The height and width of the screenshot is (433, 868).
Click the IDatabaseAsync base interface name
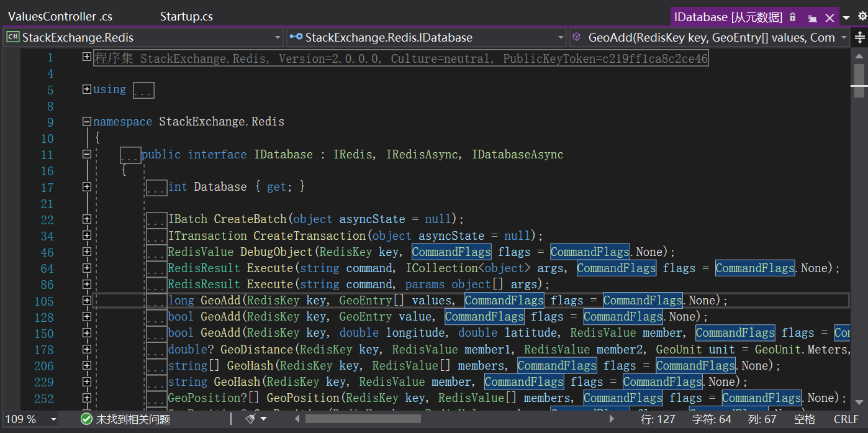[518, 155]
